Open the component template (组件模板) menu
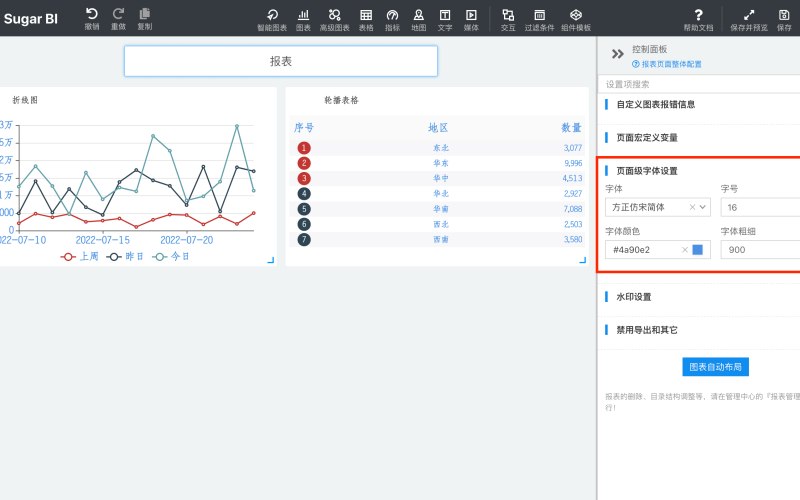 [x=576, y=20]
